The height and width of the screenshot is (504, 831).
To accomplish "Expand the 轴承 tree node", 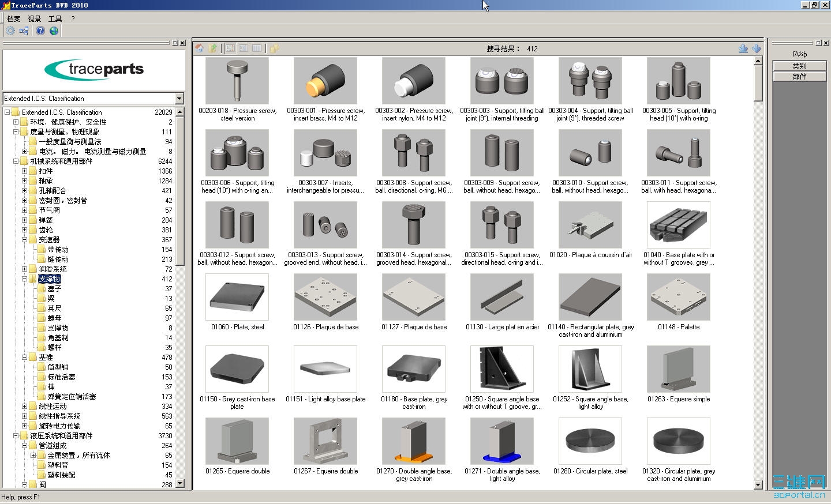I will tap(24, 181).
